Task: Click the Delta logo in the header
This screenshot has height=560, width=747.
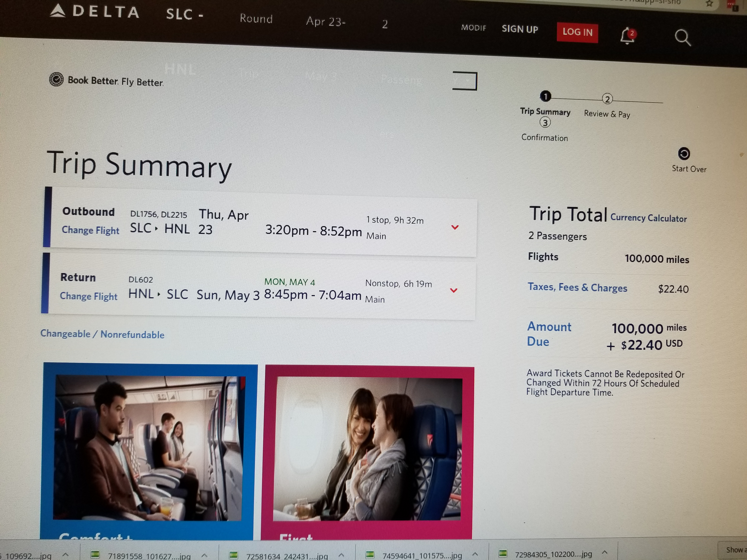Action: tap(94, 11)
